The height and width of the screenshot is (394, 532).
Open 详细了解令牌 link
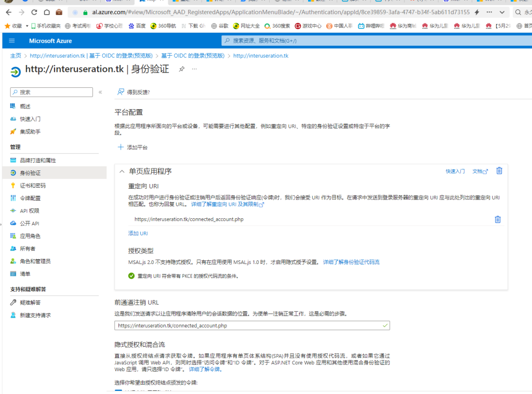tap(206, 369)
